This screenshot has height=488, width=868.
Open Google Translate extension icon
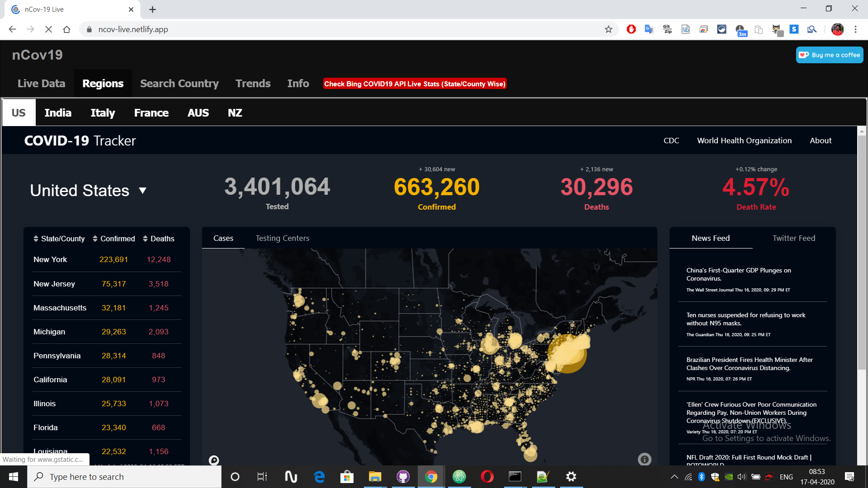pos(649,29)
